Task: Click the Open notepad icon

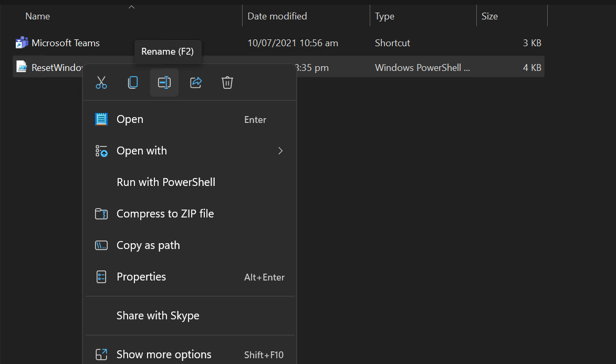Action: tap(101, 119)
